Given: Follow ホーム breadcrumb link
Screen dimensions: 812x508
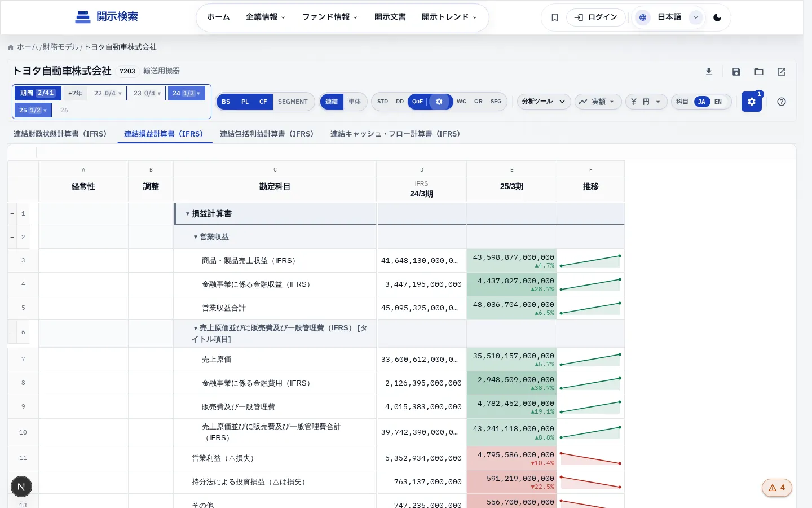Looking at the screenshot, I should coord(28,47).
